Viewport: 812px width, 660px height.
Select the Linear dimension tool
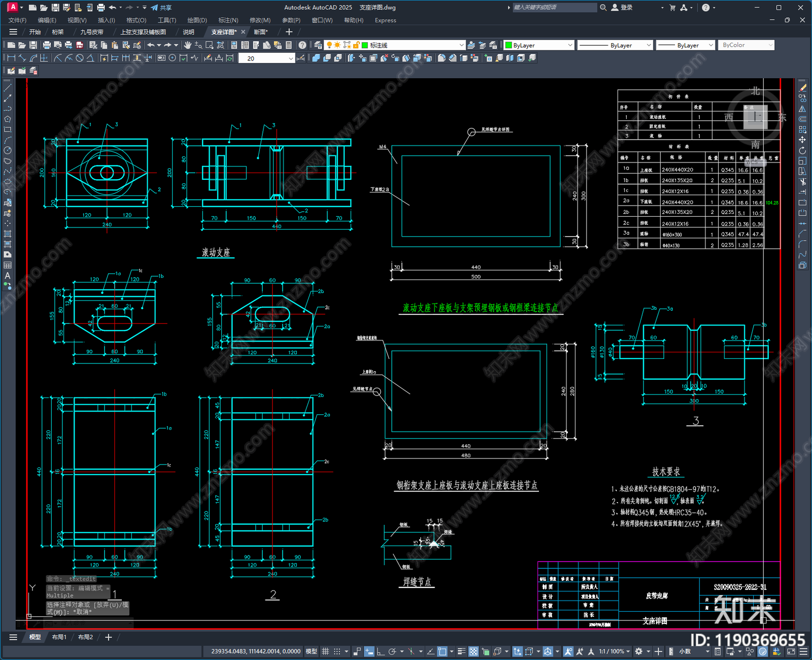click(x=11, y=58)
